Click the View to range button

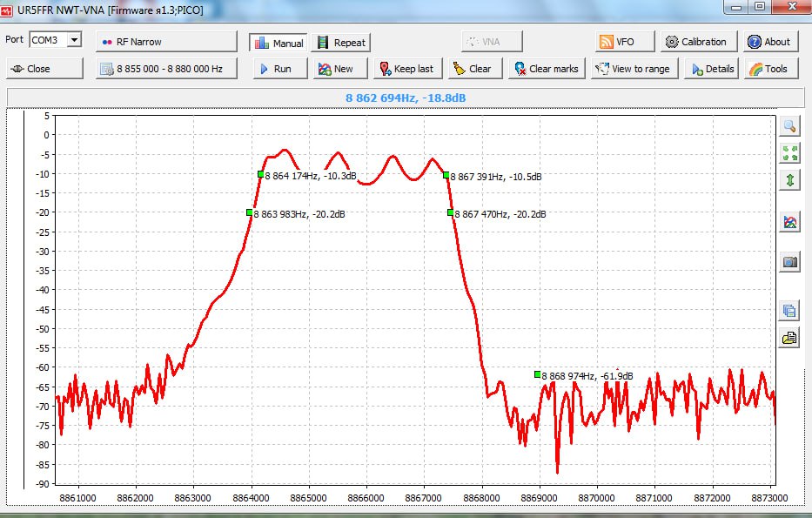[632, 69]
